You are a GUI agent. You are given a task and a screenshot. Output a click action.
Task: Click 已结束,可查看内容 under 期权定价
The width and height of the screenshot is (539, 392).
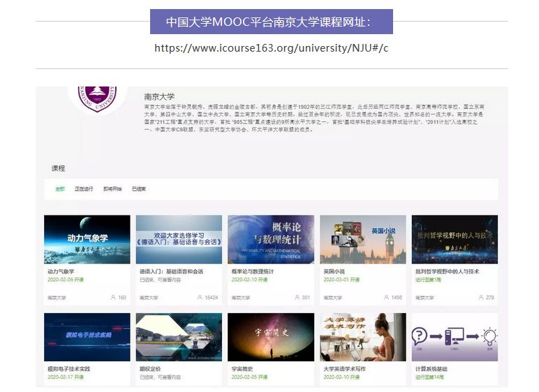pyautogui.click(x=160, y=377)
